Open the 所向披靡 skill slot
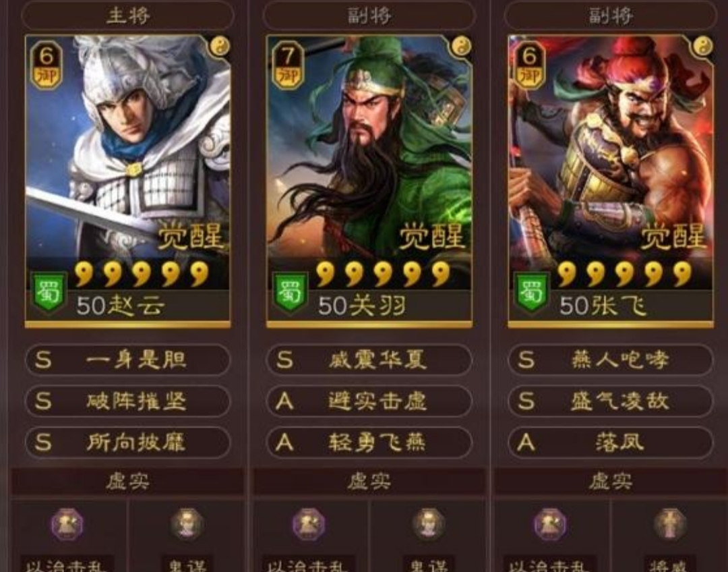This screenshot has width=728, height=572. (127, 442)
